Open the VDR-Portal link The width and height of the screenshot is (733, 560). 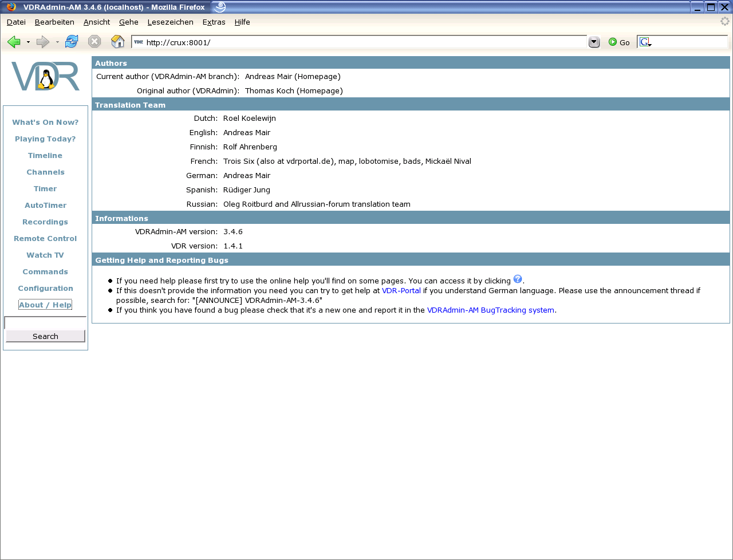401,291
